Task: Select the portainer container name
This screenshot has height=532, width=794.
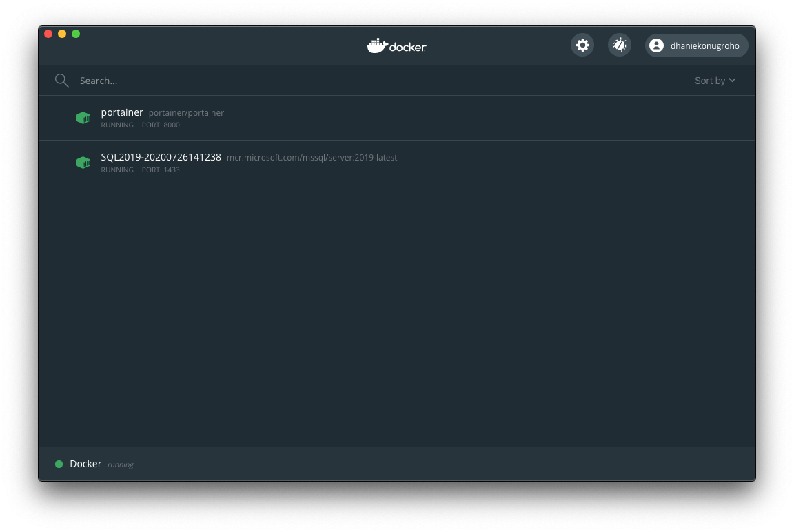Action: pos(122,112)
